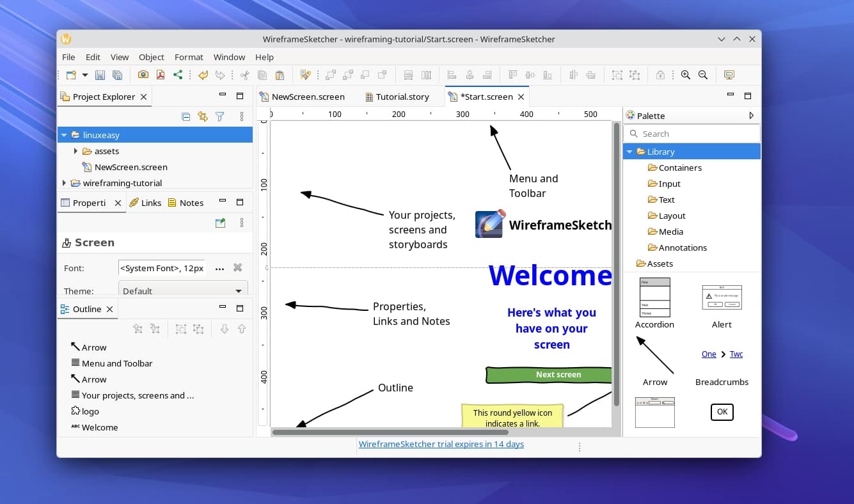Clear the Font setting with the X icon
The width and height of the screenshot is (854, 504).
pyautogui.click(x=237, y=268)
